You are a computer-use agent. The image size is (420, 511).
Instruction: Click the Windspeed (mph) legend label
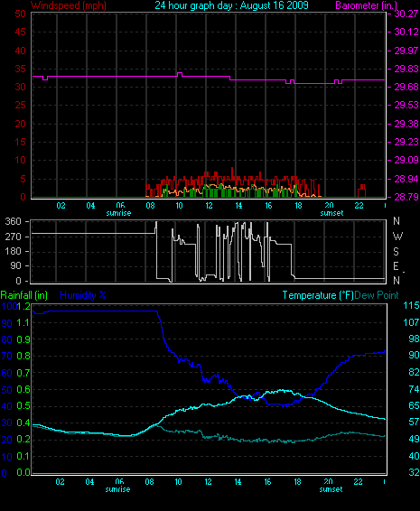(69, 5)
